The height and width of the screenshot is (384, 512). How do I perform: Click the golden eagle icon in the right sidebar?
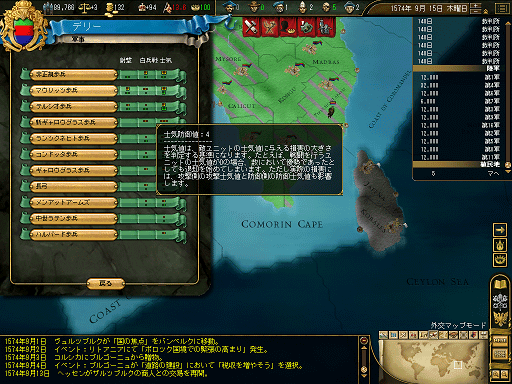[x=500, y=318]
